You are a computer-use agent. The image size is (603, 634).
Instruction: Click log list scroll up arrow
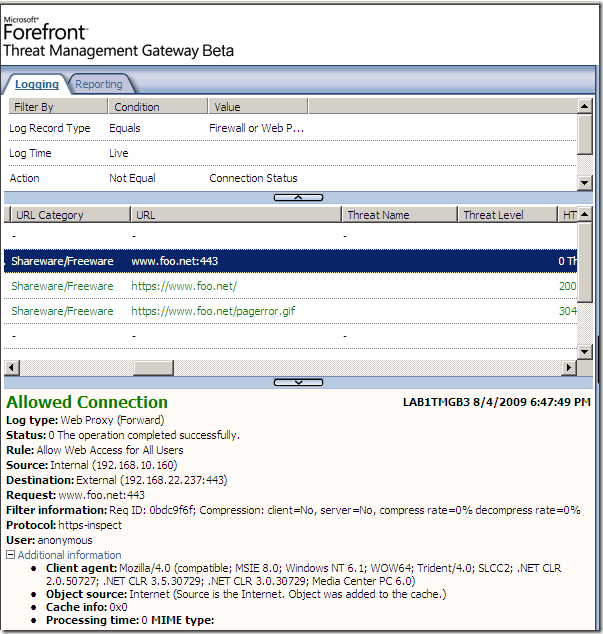point(584,214)
